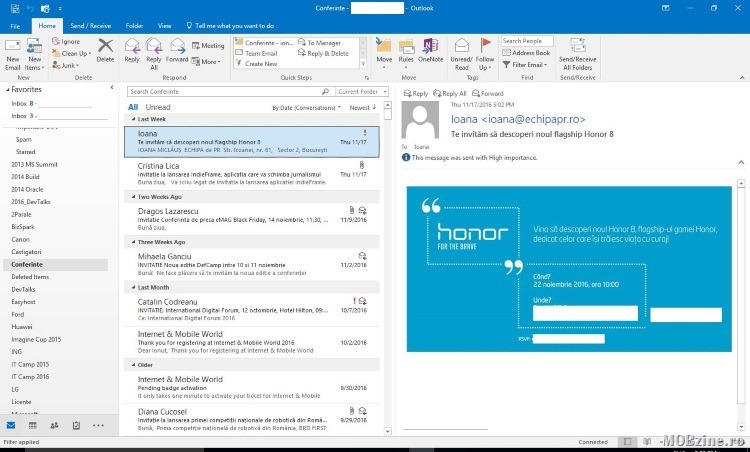Select the Deleted Items folder
The height and width of the screenshot is (452, 750).
coord(30,277)
